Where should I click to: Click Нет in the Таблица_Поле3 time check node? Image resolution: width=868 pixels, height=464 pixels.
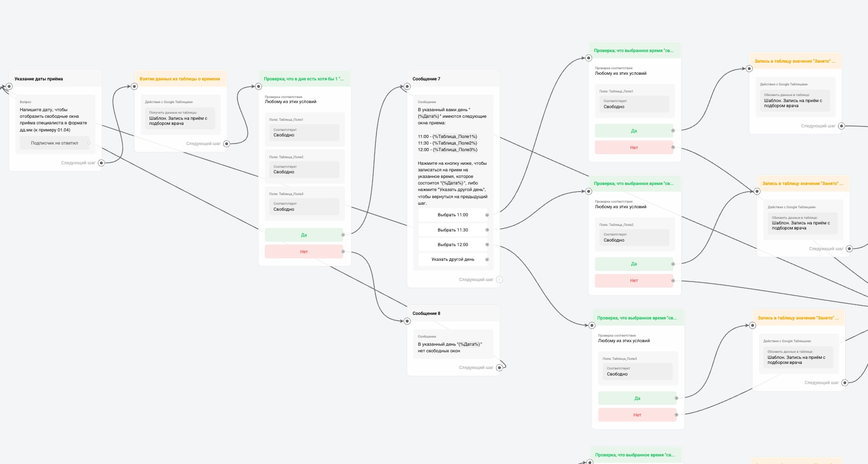point(637,415)
